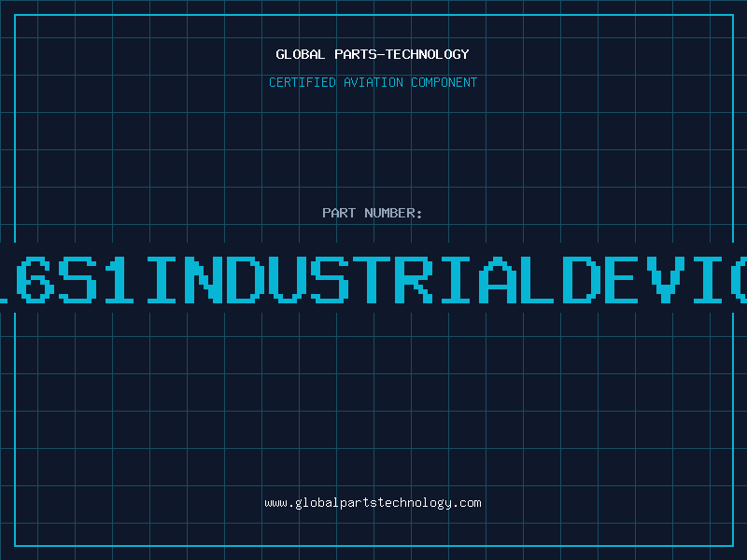
Task: Click the PART NUMBER: label
Action: tap(373, 213)
